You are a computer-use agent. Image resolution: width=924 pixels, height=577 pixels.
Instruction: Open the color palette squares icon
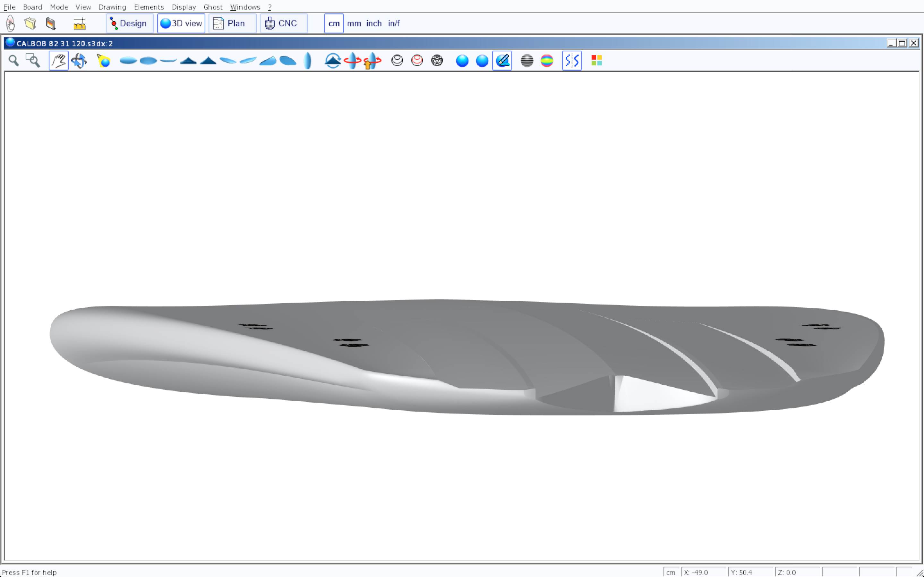pyautogui.click(x=596, y=61)
